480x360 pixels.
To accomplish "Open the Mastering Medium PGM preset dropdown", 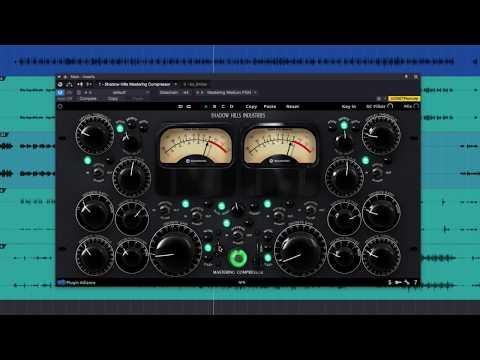I will tap(231, 92).
